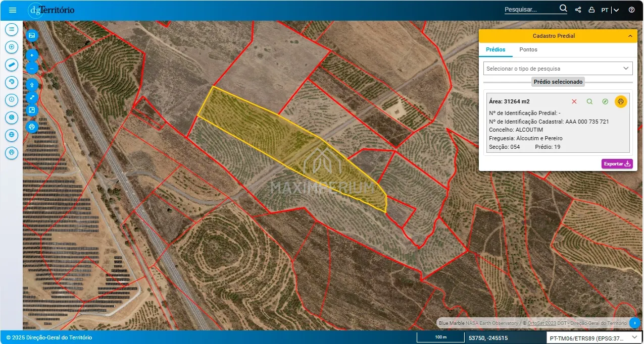This screenshot has width=644, height=344.
Task: Select the Prédios tab
Action: pos(496,49)
